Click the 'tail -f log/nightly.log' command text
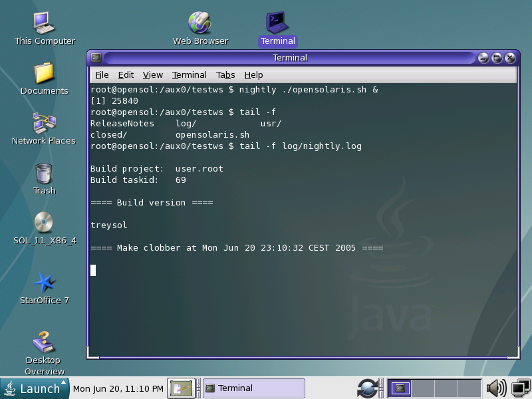The height and width of the screenshot is (399, 532). 301,146
